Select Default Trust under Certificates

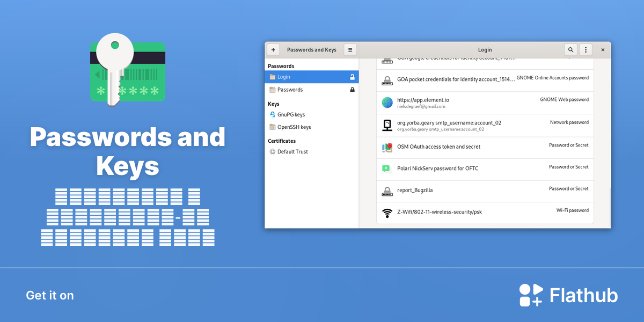[312, 151]
